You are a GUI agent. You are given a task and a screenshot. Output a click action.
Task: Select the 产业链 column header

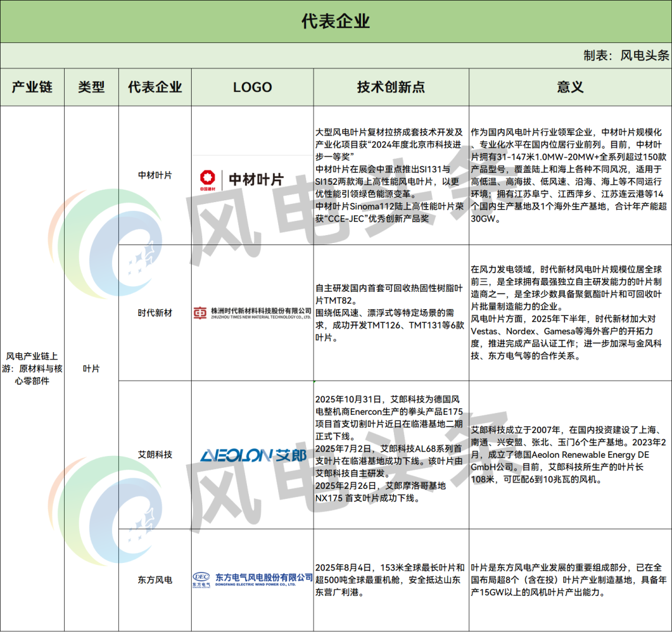(32, 87)
